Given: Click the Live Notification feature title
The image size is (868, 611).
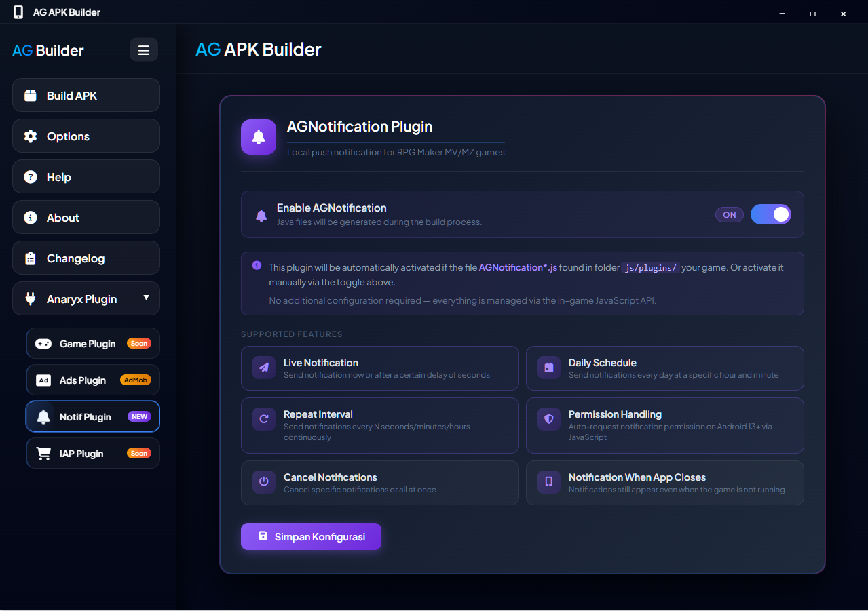Looking at the screenshot, I should (321, 363).
